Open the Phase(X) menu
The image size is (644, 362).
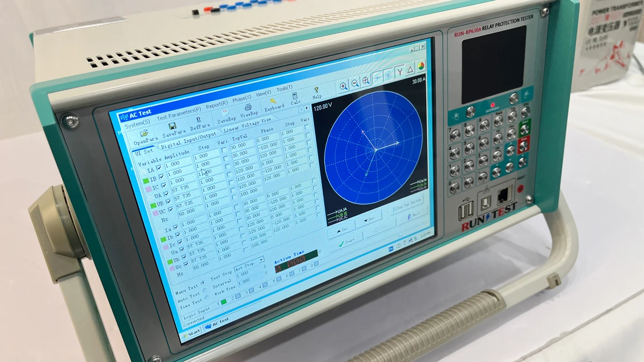(241, 98)
